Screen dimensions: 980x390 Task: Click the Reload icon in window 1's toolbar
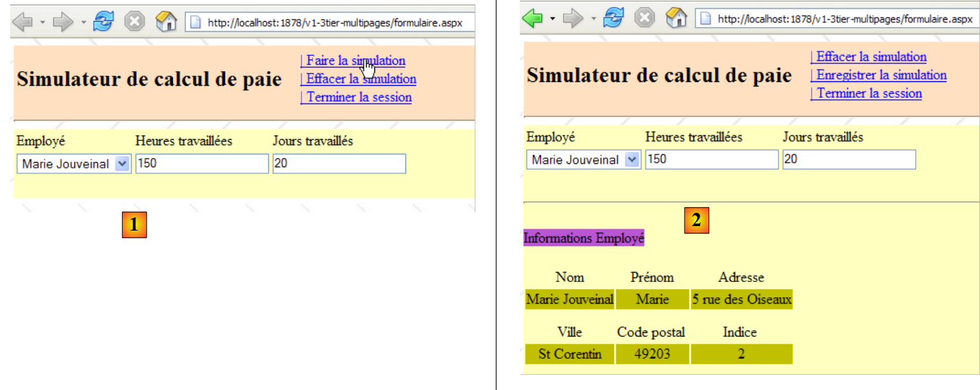click(102, 22)
